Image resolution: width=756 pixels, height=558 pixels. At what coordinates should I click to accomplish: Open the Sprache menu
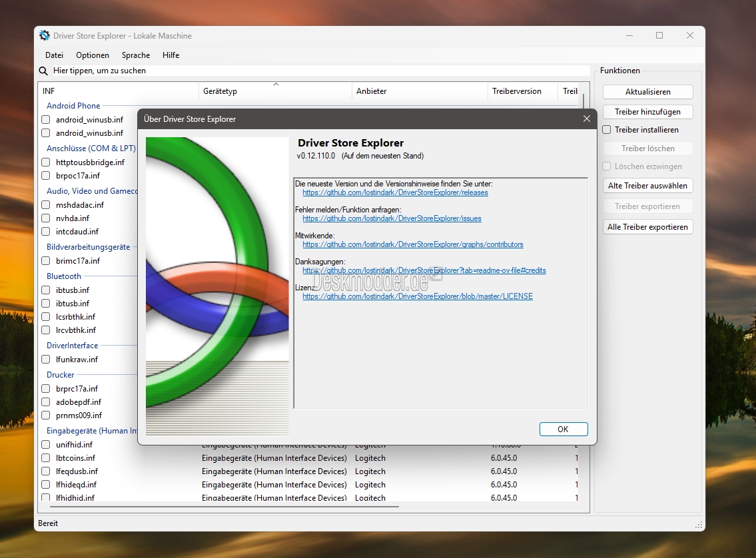coord(136,55)
